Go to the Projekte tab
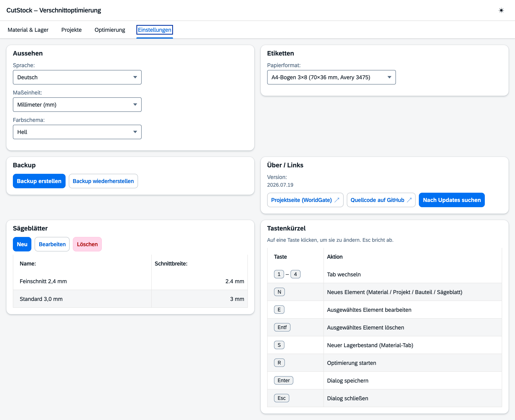 (x=72, y=30)
